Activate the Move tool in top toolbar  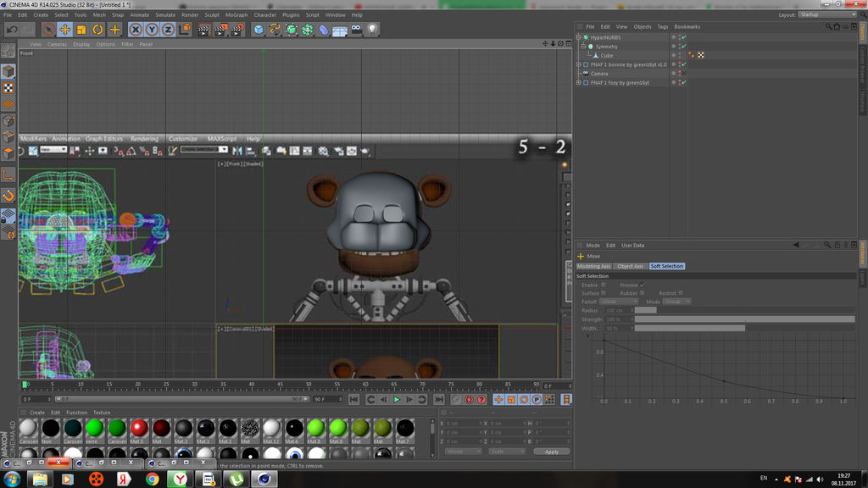(x=64, y=30)
